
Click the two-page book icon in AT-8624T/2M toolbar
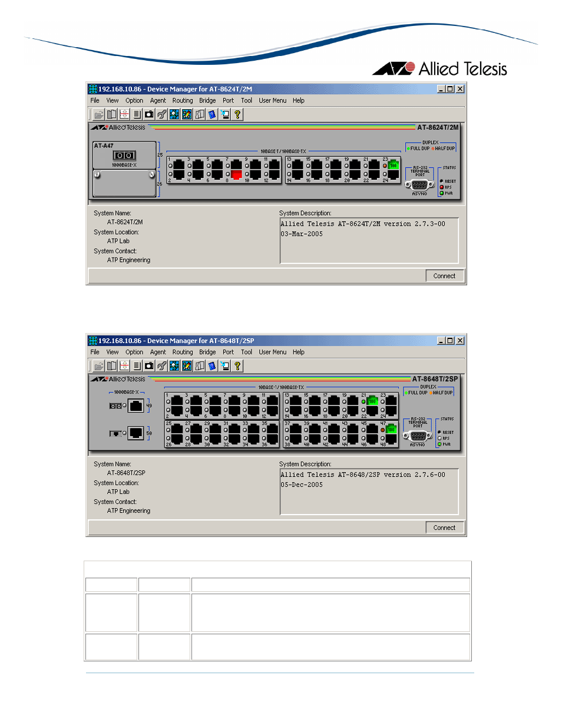click(111, 114)
